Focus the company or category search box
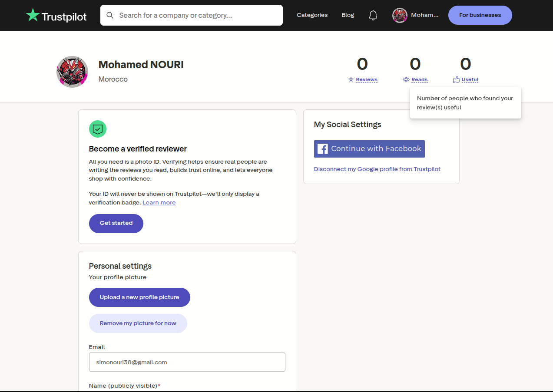This screenshot has height=392, width=553. click(x=192, y=15)
